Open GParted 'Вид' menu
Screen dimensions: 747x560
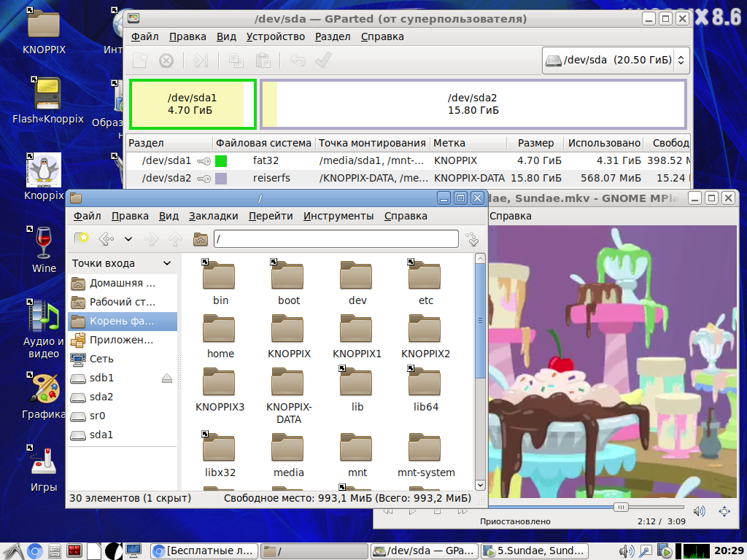[226, 36]
